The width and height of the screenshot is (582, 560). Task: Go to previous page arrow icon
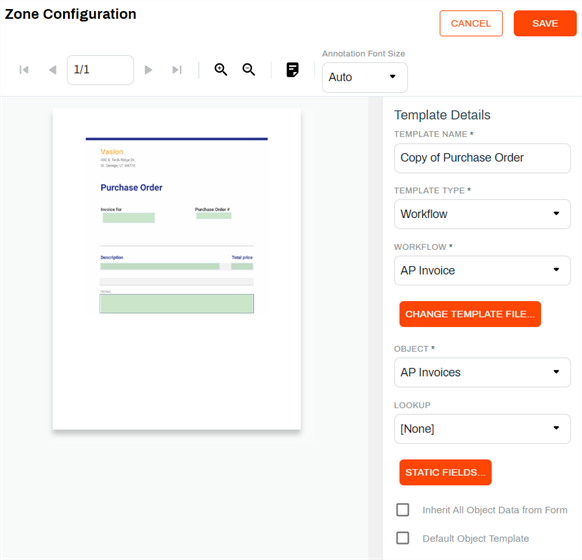[x=53, y=70]
